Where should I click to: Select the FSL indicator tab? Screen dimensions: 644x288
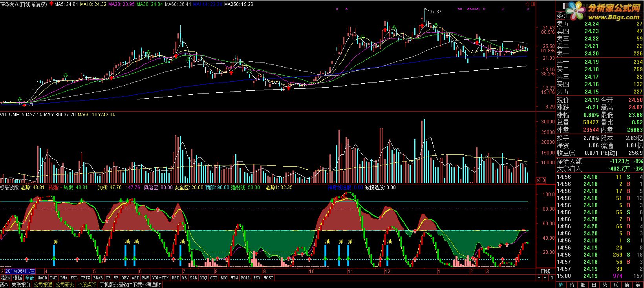74,278
